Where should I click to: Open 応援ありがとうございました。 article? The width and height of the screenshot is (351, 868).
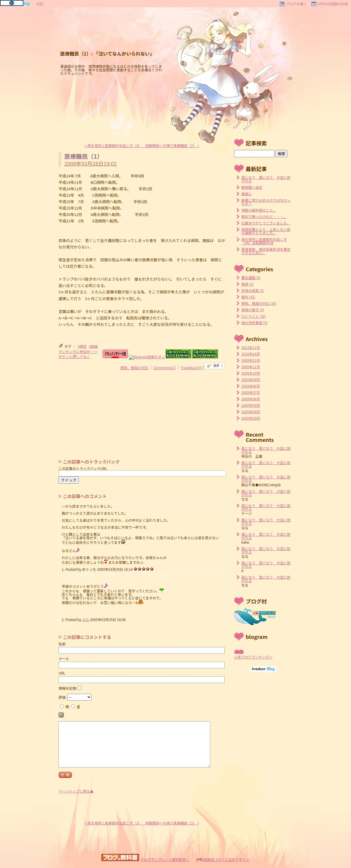(266, 223)
